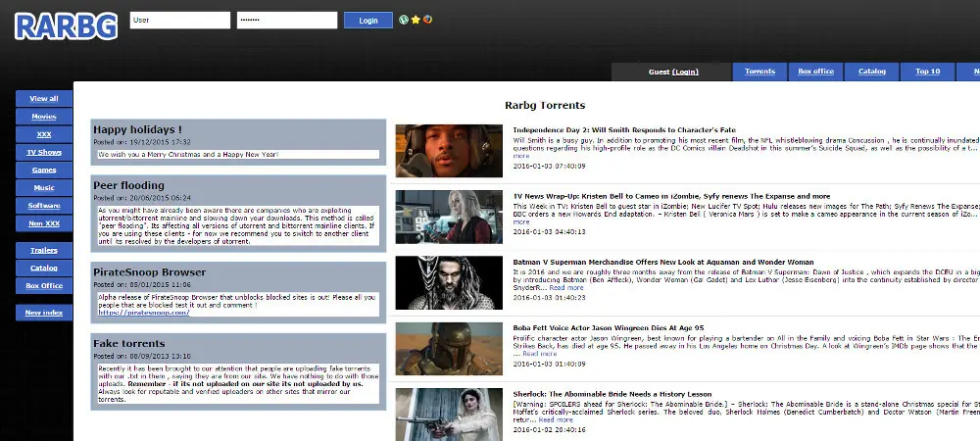Click the Guest Login link
Image resolution: width=980 pixels, height=441 pixels.
coord(686,72)
